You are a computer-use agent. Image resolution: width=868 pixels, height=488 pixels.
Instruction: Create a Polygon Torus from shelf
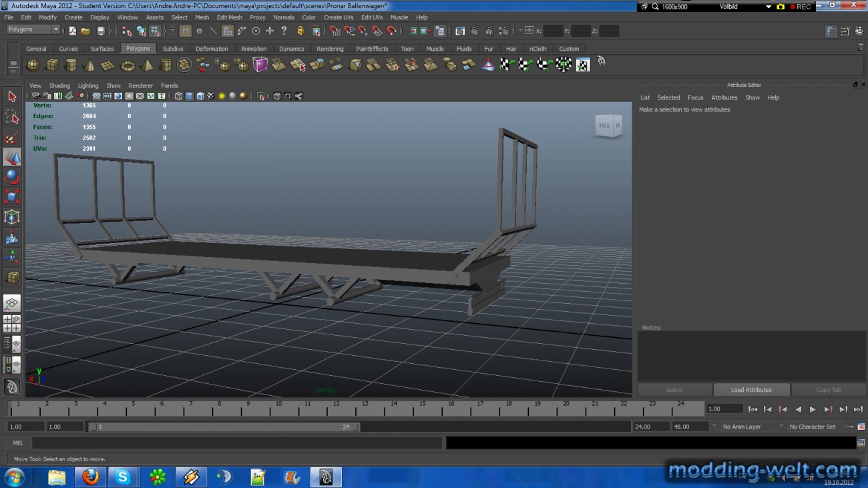[x=128, y=65]
